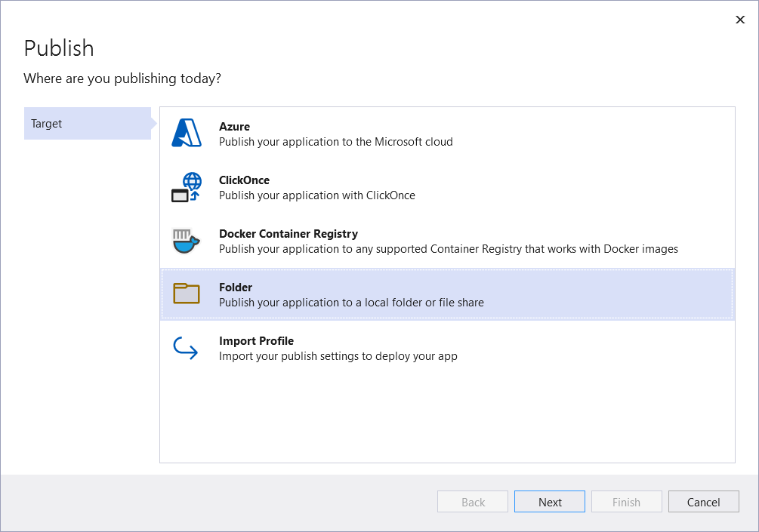Click the Import Profile arrow icon
The width and height of the screenshot is (759, 532).
[185, 348]
